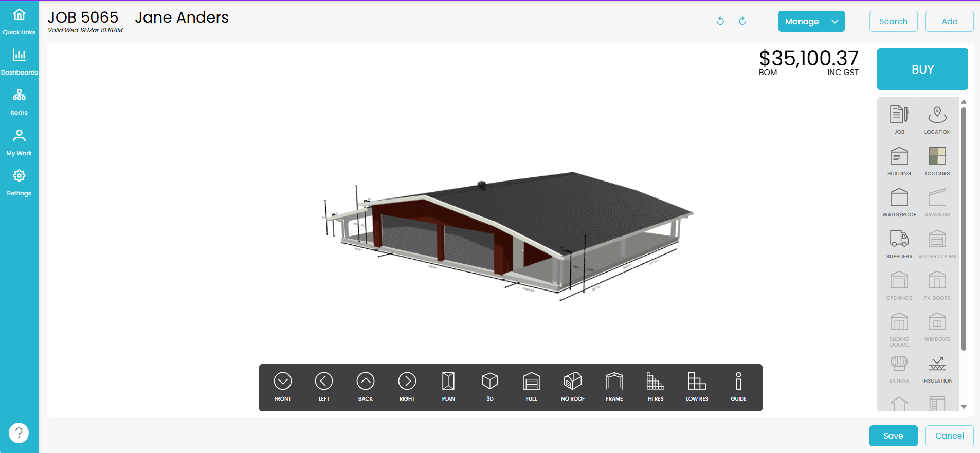Viewport: 980px width, 453px height.
Task: Show the PLAN view of the building
Action: [448, 387]
